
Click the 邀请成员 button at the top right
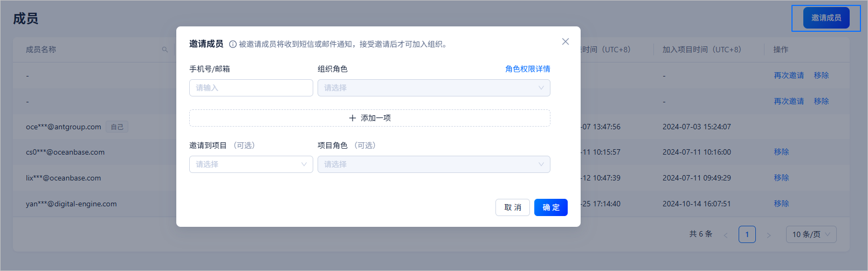coord(826,18)
